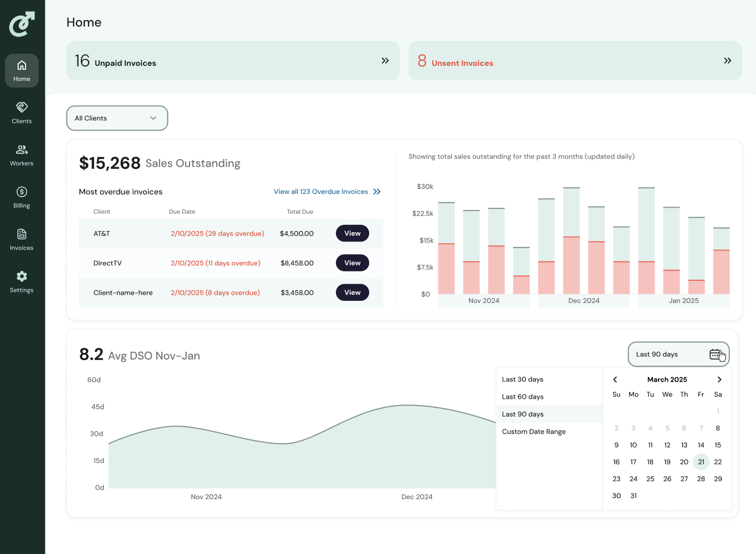This screenshot has height=554, width=756.
Task: Open Invoices document icon in sidebar
Action: [22, 234]
